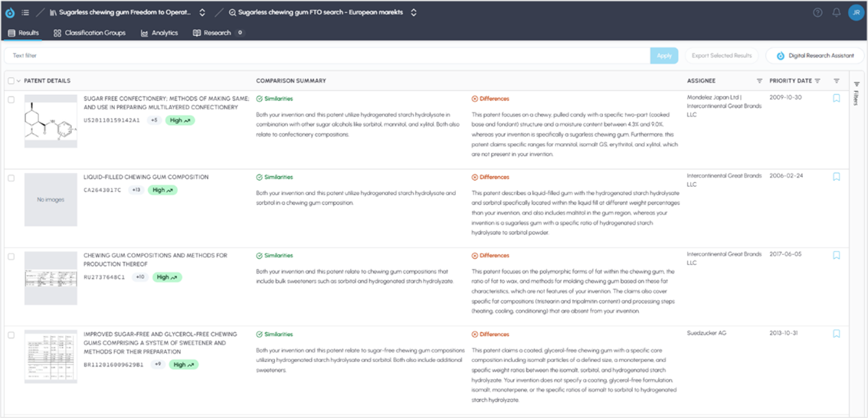
Task: Click the Assignee column header
Action: [702, 80]
